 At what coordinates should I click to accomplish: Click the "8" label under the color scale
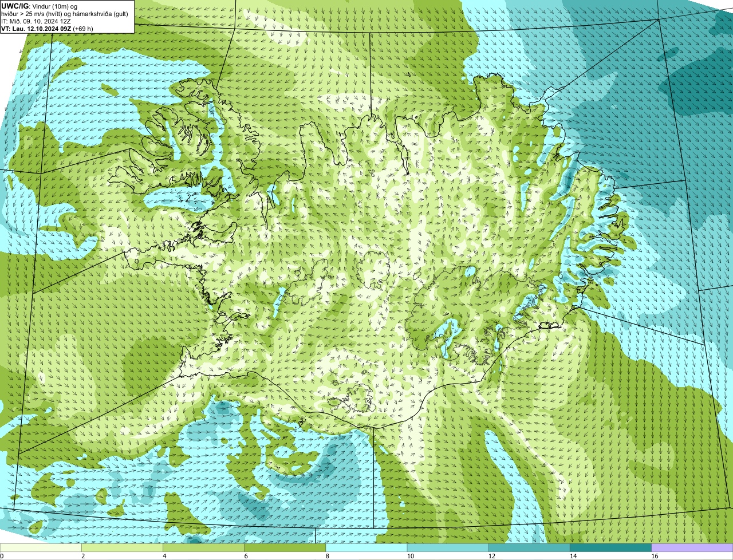tap(327, 556)
